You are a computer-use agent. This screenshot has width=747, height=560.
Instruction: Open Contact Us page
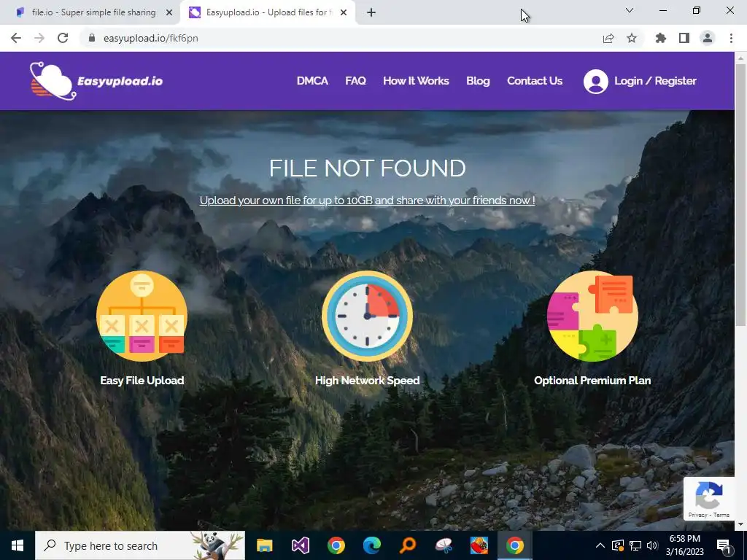point(535,81)
